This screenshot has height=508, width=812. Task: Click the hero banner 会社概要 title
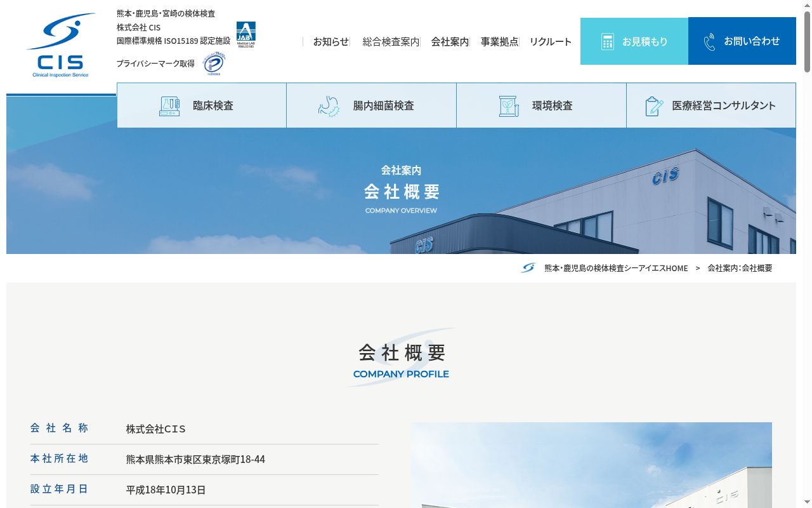pyautogui.click(x=402, y=192)
